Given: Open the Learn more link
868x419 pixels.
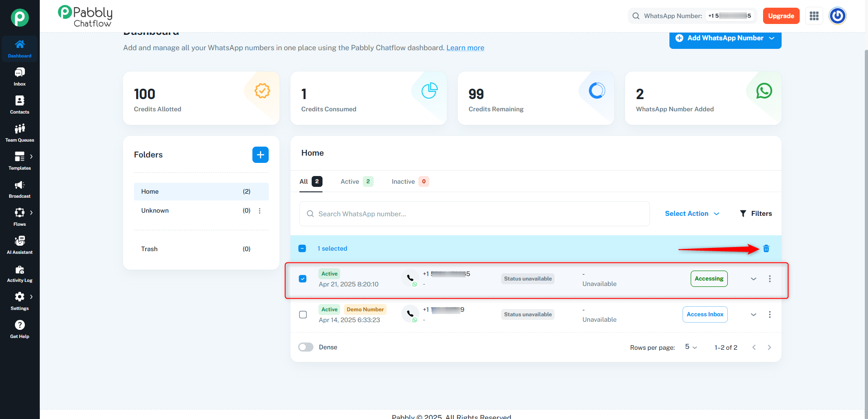Looking at the screenshot, I should [x=465, y=48].
